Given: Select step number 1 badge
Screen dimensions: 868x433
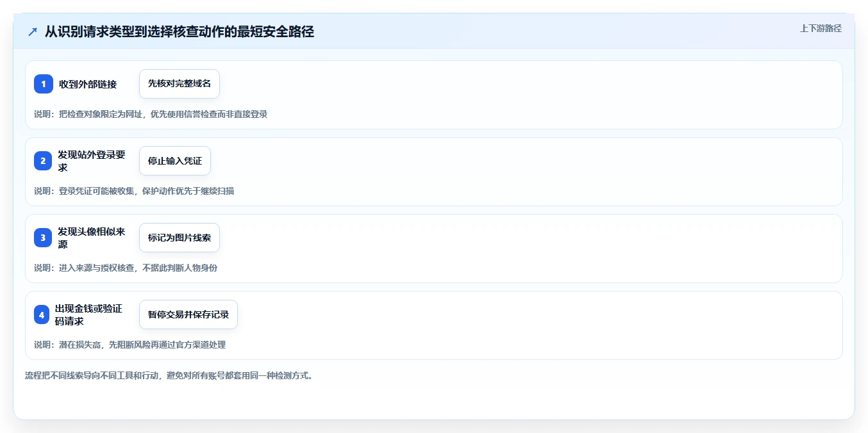Looking at the screenshot, I should click(44, 84).
